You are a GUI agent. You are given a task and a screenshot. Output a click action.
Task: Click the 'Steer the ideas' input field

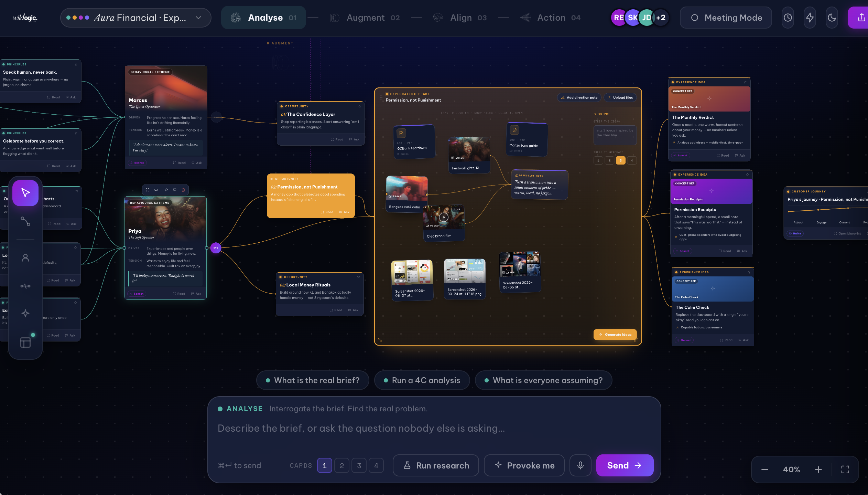(x=615, y=135)
